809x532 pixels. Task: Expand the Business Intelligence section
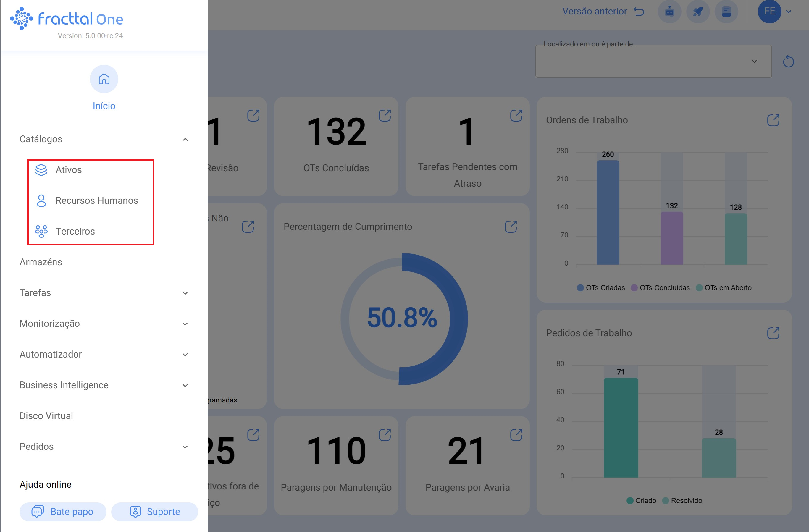185,385
